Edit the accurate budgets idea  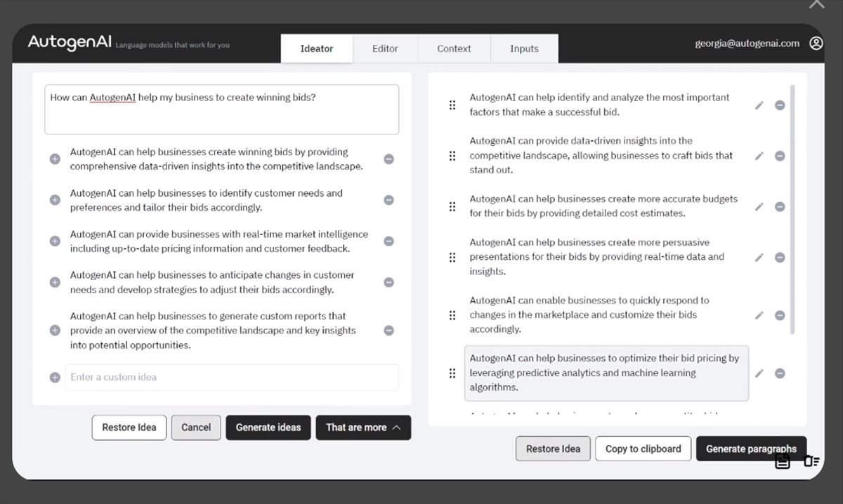[x=759, y=206]
